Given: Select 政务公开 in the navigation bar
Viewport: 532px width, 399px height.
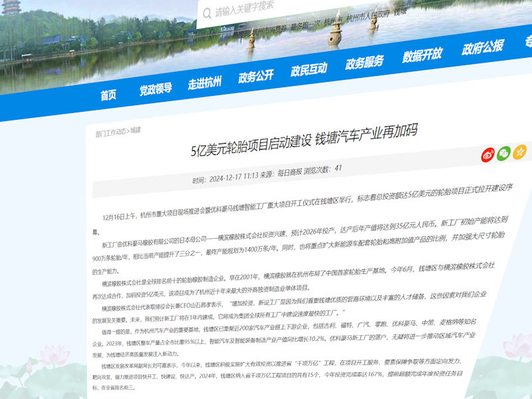Looking at the screenshot, I should click(256, 76).
